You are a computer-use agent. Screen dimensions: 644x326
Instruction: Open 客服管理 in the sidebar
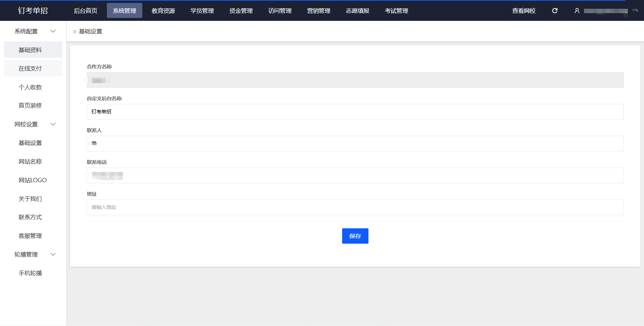click(30, 236)
